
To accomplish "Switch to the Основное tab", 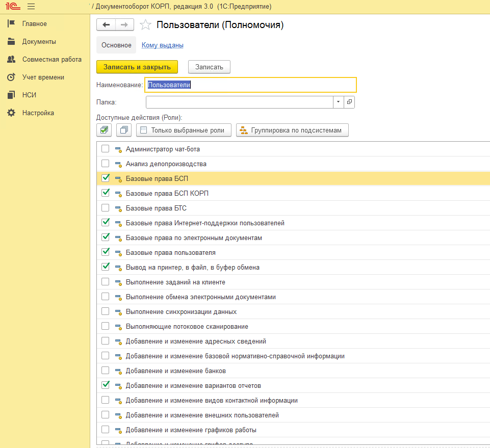I will (x=116, y=45).
